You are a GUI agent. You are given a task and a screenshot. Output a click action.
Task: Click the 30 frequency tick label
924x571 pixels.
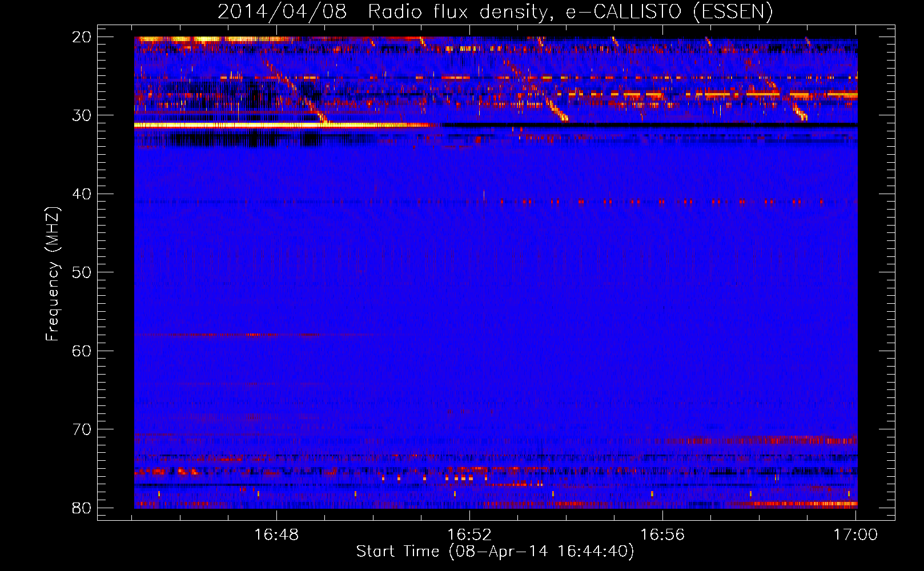point(82,115)
